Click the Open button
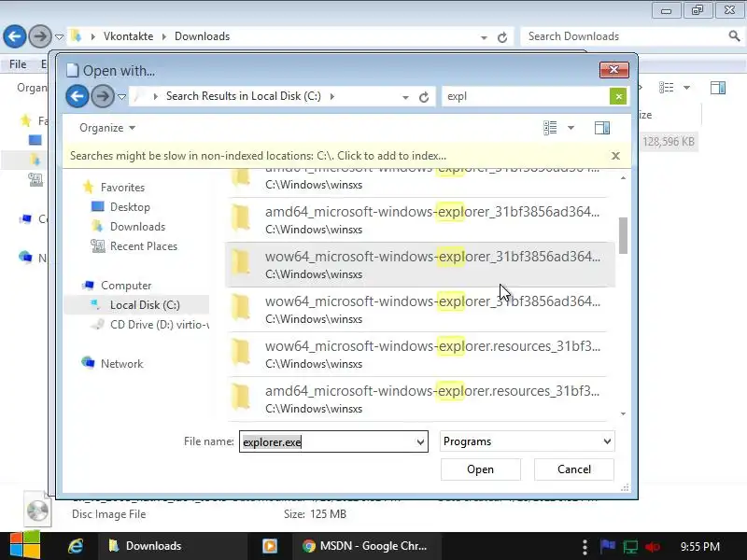 point(480,469)
